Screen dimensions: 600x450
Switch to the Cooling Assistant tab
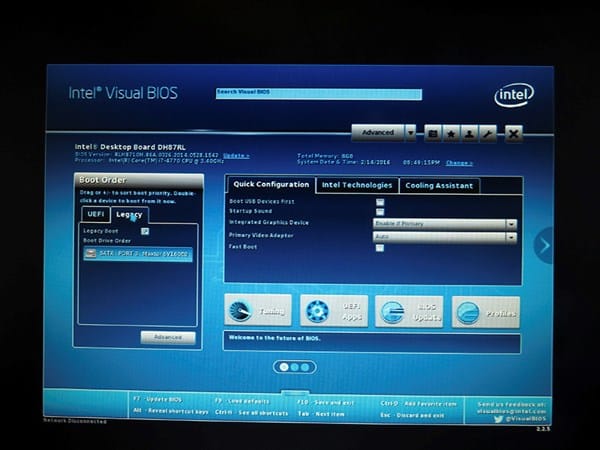tap(439, 186)
